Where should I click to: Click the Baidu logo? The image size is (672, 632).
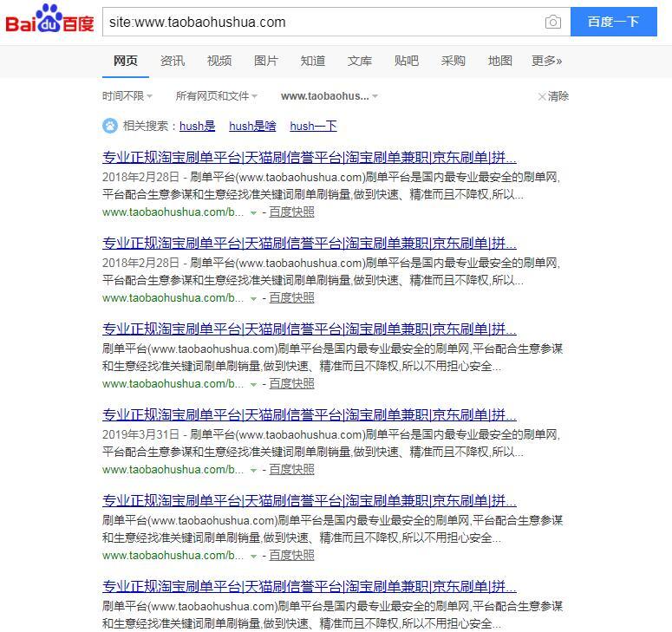[x=49, y=19]
